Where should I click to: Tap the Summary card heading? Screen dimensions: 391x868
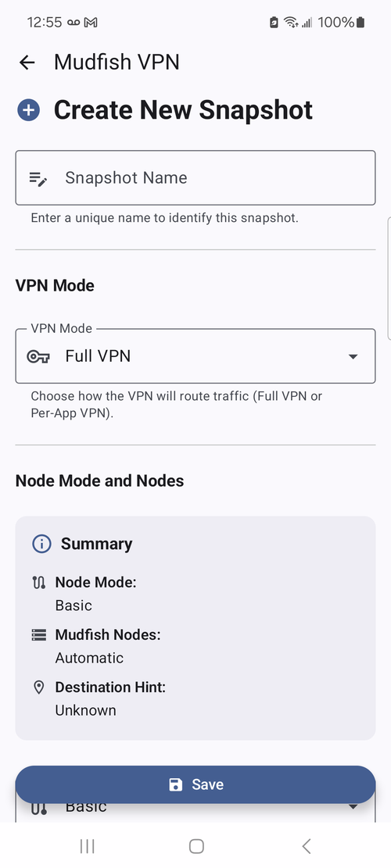point(96,545)
